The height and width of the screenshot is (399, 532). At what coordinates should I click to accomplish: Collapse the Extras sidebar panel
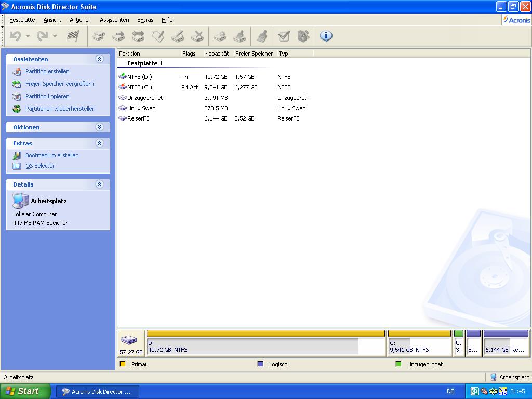coord(99,143)
